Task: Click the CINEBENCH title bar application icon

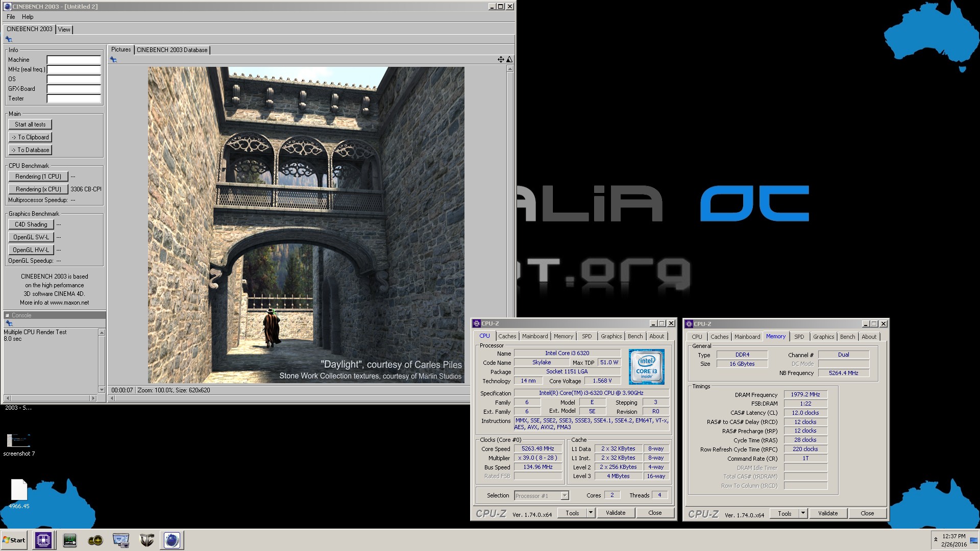Action: click(x=7, y=7)
